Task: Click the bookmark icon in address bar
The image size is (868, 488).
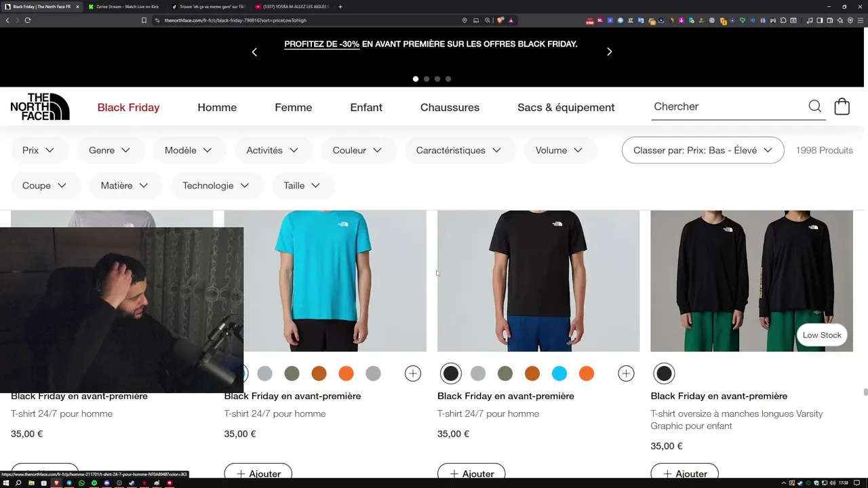Action: [x=144, y=20]
